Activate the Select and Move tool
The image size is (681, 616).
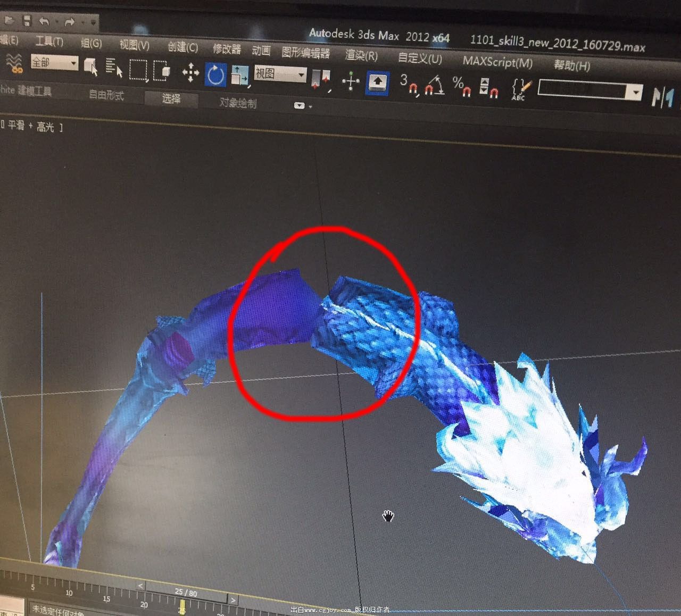pyautogui.click(x=190, y=72)
